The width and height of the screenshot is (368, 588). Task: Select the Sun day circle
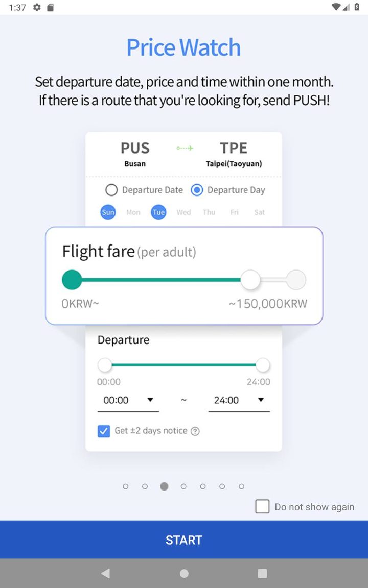click(108, 212)
